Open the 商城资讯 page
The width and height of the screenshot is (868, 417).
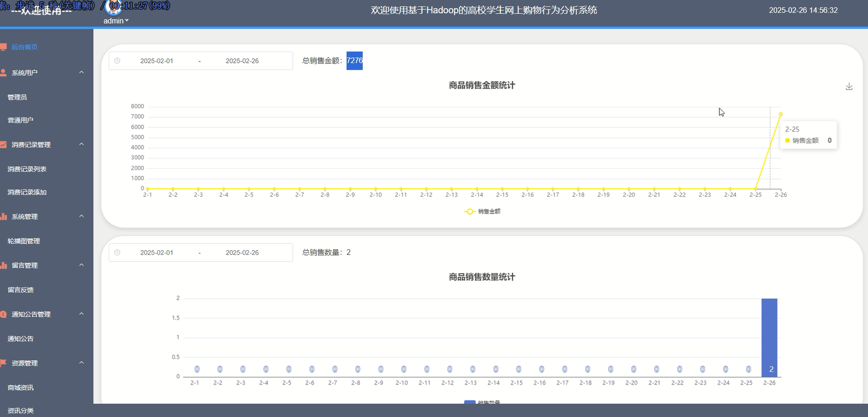(21, 387)
